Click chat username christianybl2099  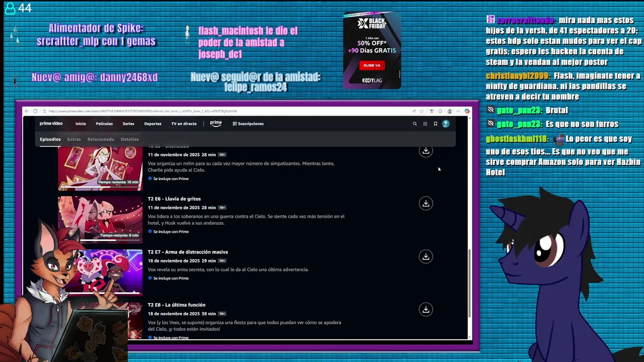pyautogui.click(x=518, y=76)
